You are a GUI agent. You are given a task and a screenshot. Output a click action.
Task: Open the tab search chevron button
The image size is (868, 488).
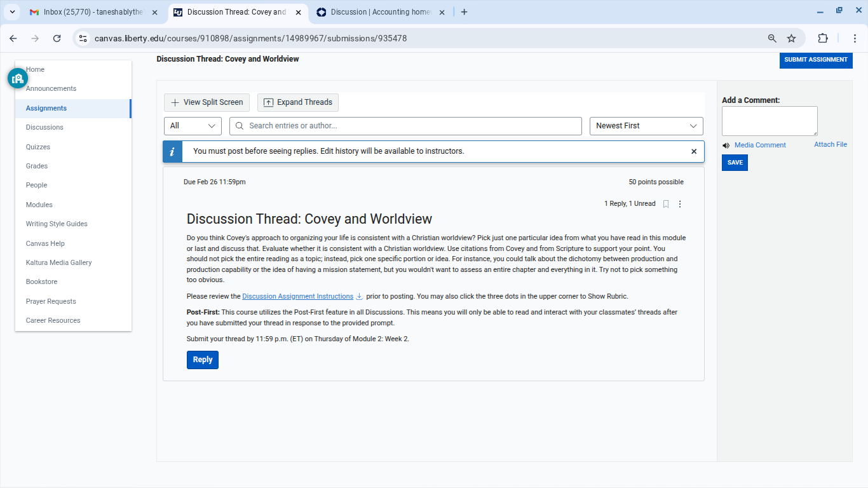[x=13, y=12]
